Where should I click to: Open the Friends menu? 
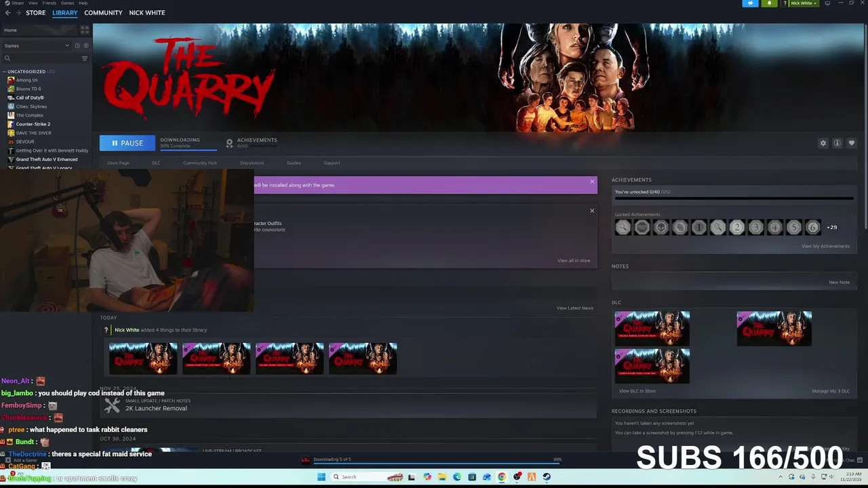(x=50, y=3)
